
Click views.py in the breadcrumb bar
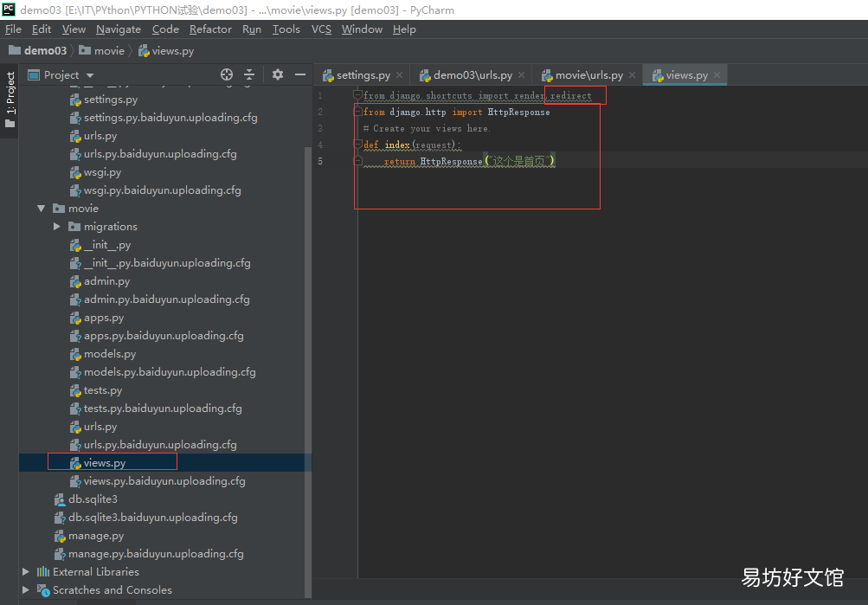coord(166,51)
